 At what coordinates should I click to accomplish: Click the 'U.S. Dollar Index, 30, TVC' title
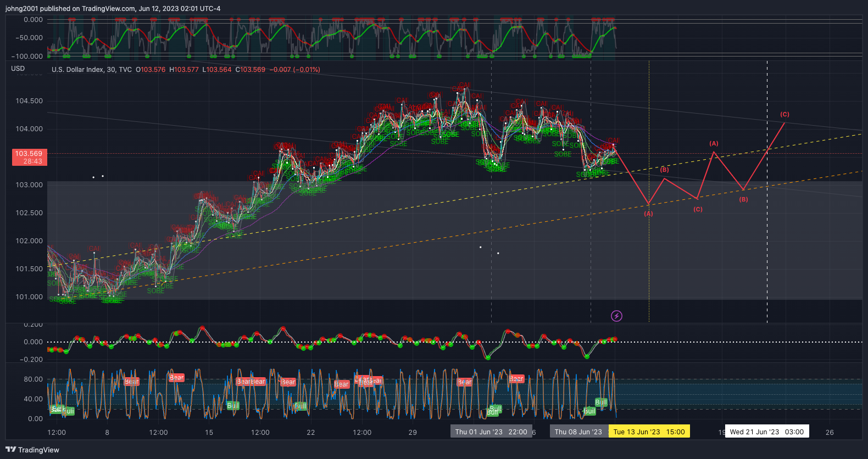(x=92, y=70)
